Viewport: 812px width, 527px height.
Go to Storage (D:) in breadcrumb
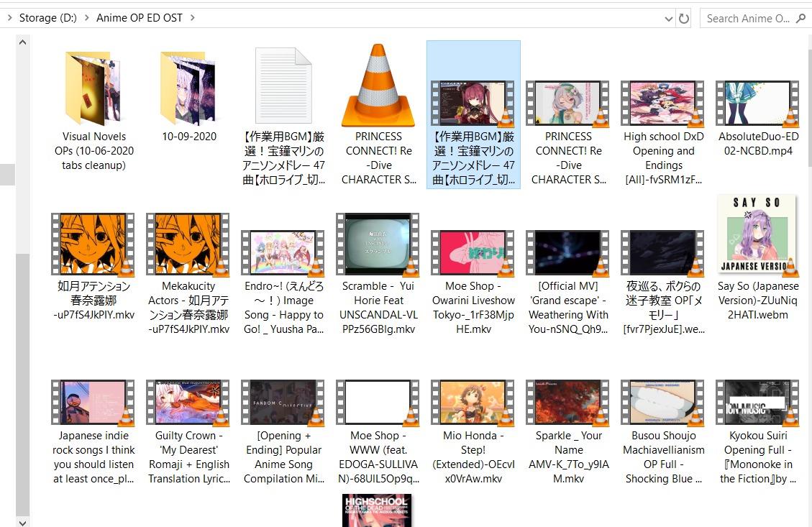(x=47, y=17)
